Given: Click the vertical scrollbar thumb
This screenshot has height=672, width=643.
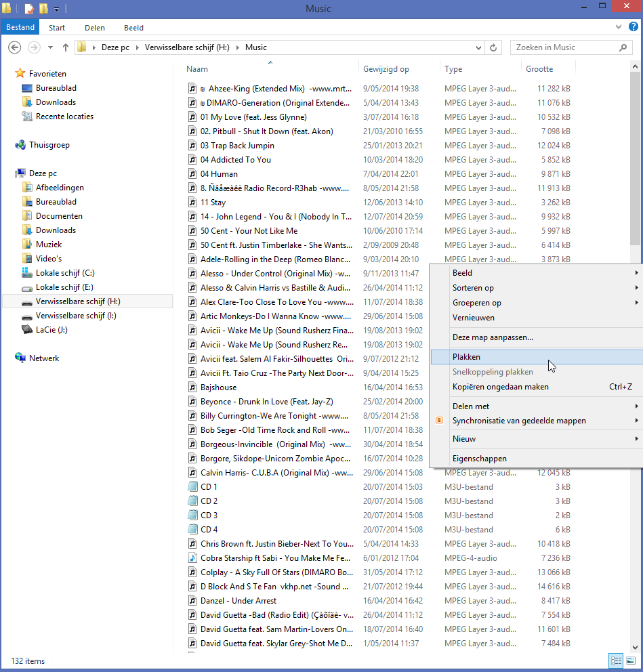Looking at the screenshot, I should tap(635, 159).
